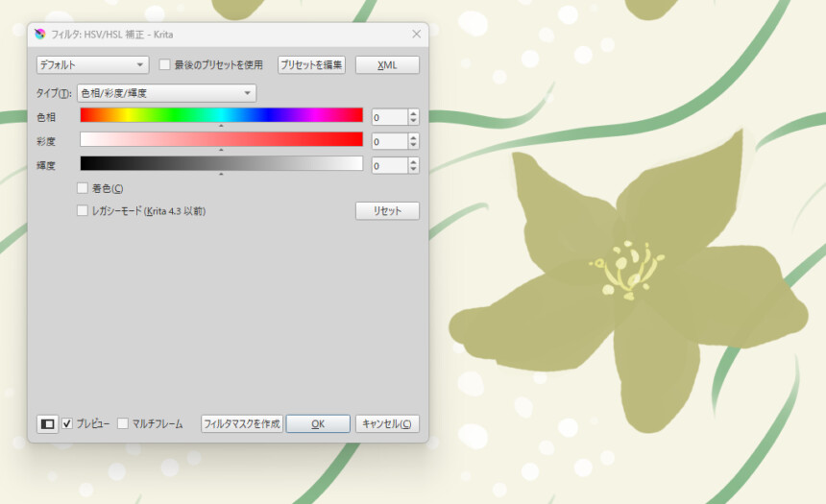Open the タイプ 色相/彩度/輝度 dropdown
The image size is (826, 504).
tap(166, 93)
